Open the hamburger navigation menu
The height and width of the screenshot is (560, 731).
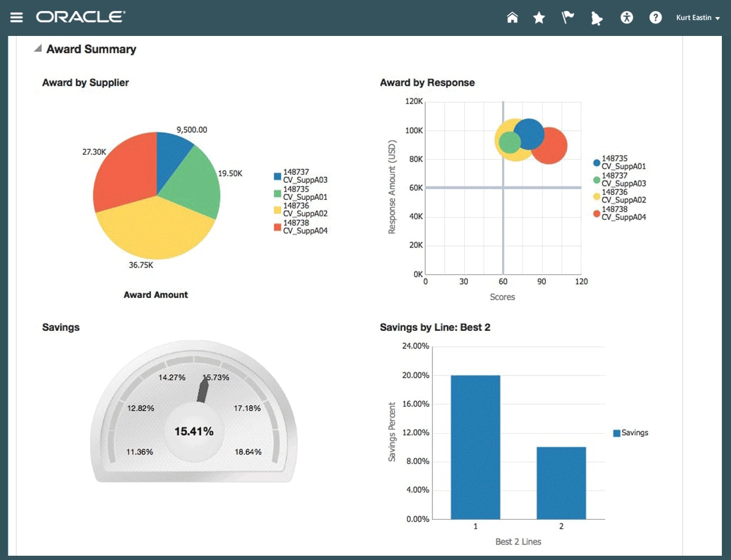point(16,17)
